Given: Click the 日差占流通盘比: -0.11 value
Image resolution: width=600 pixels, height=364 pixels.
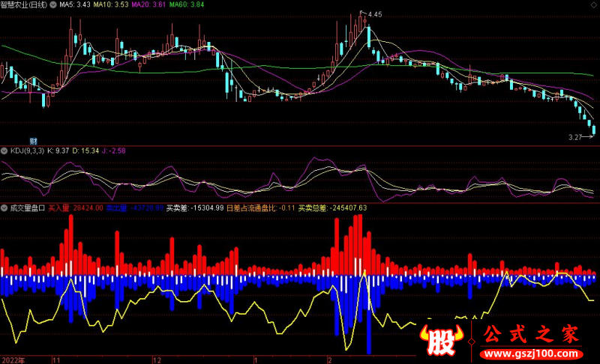Looking at the screenshot, I should coord(261,208).
